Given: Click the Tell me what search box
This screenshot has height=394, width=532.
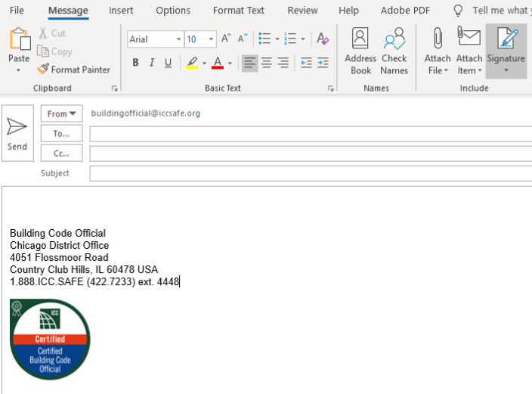Looking at the screenshot, I should [502, 11].
